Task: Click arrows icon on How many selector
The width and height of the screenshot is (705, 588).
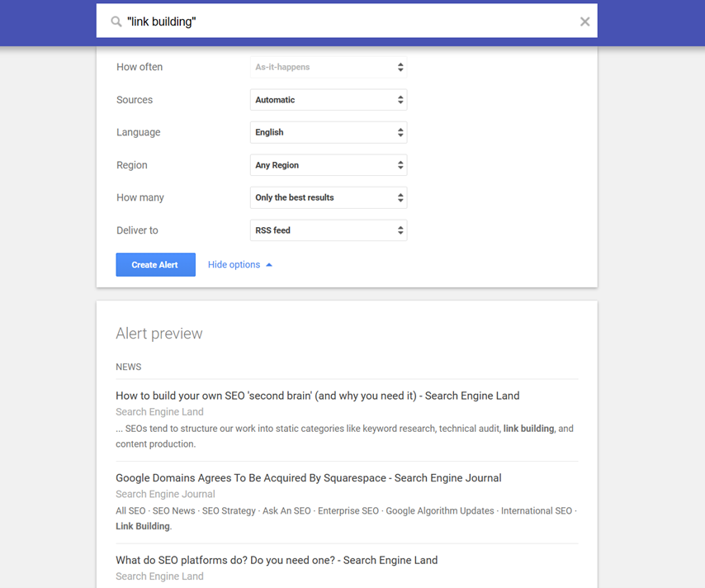Action: (400, 197)
